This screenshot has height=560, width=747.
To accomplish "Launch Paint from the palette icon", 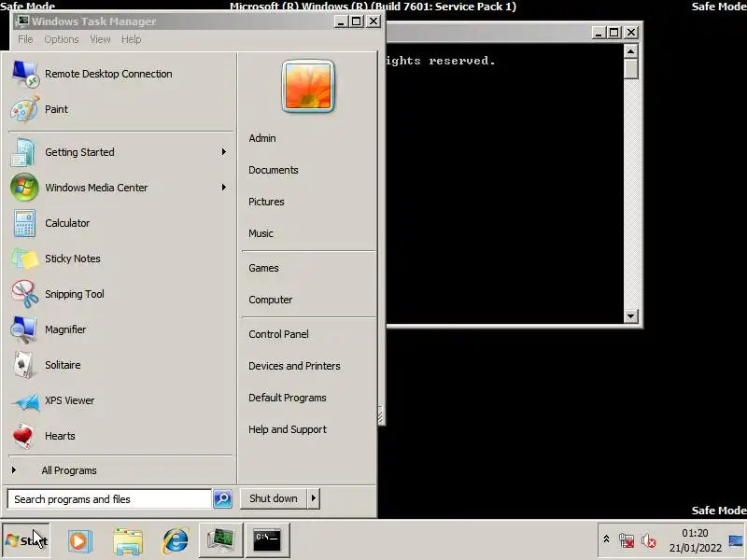I will 25,109.
